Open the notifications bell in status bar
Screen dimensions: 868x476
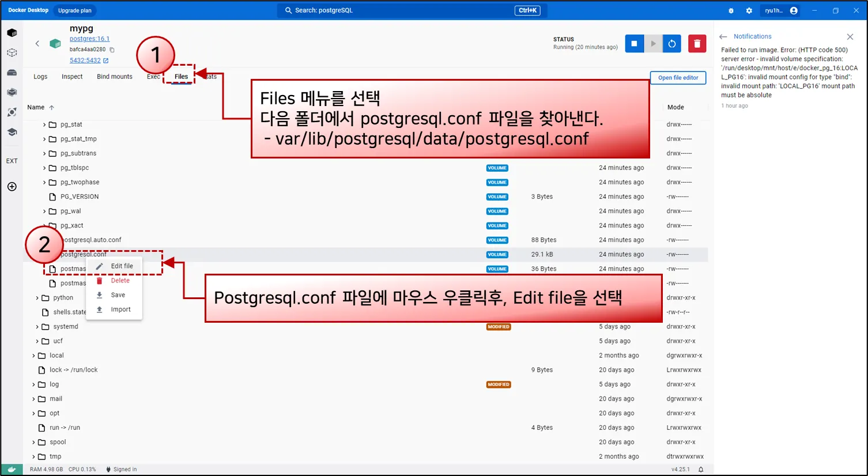point(701,470)
